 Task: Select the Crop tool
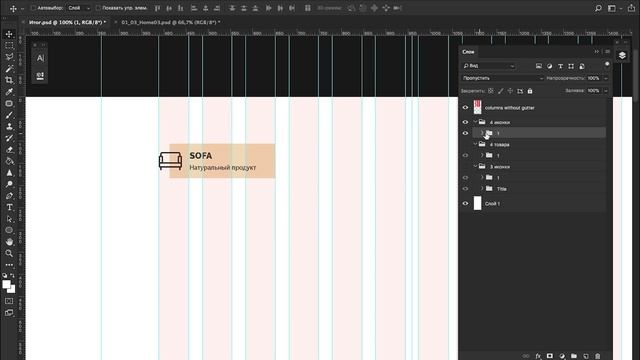pyautogui.click(x=9, y=80)
